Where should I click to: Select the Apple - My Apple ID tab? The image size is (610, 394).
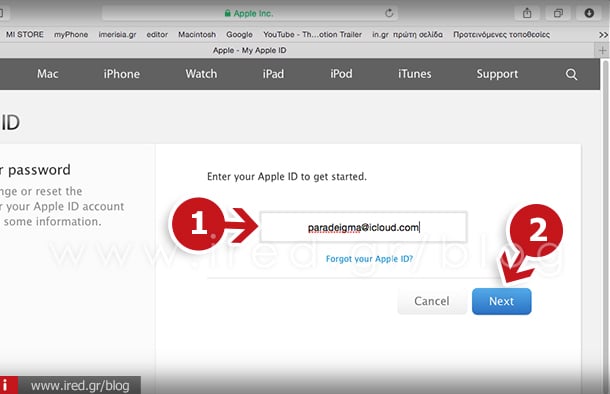tap(249, 50)
